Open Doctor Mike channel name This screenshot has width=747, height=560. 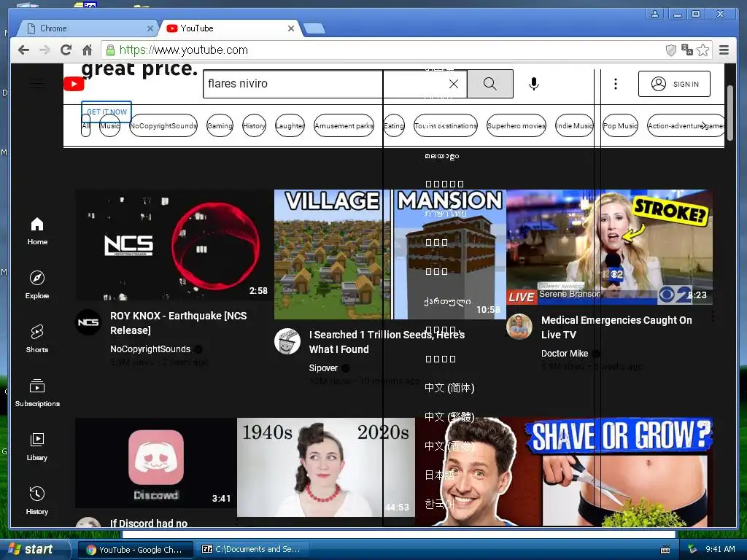click(565, 354)
